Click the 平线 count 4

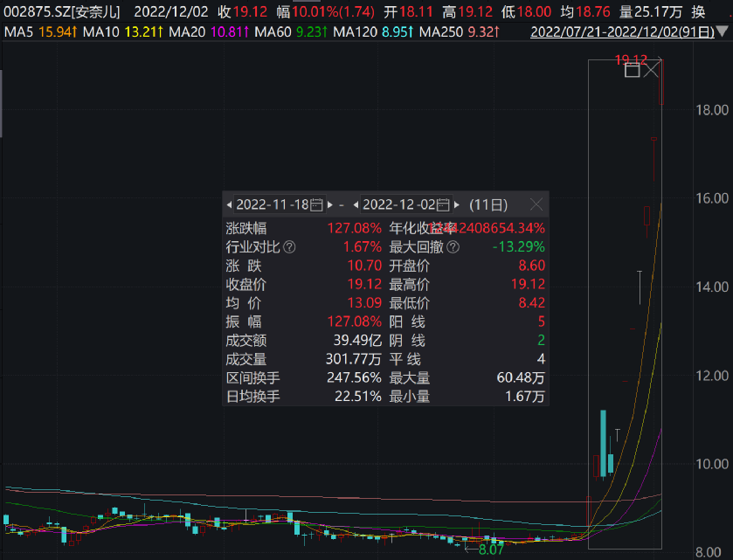pos(541,359)
